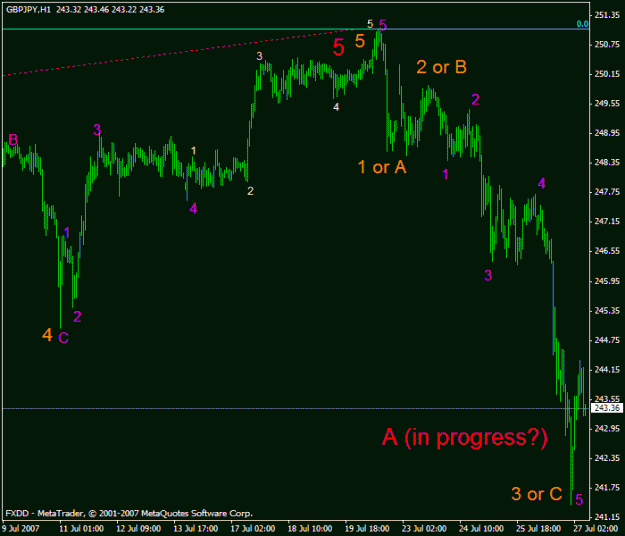Click the '24 Jul 10:00' time axis label
Viewport: 625px width, 536px height.
tap(482, 529)
